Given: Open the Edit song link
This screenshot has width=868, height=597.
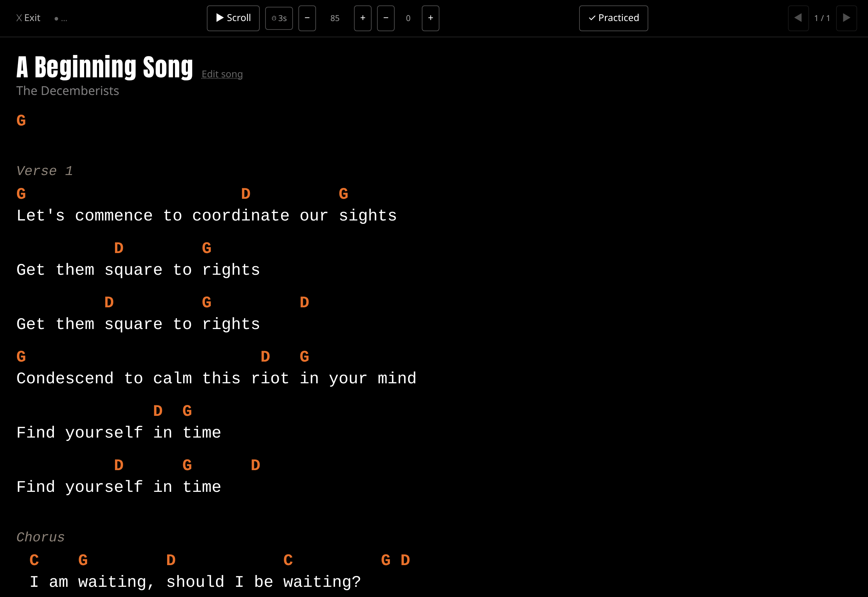Looking at the screenshot, I should [x=222, y=74].
